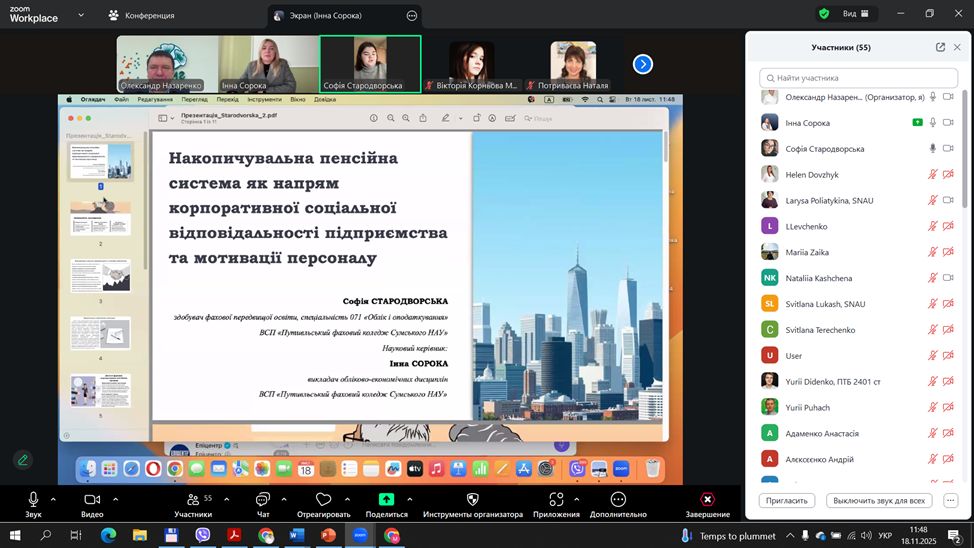The image size is (974, 548).
Task: Switch to the Конференция tab
Action: click(142, 15)
